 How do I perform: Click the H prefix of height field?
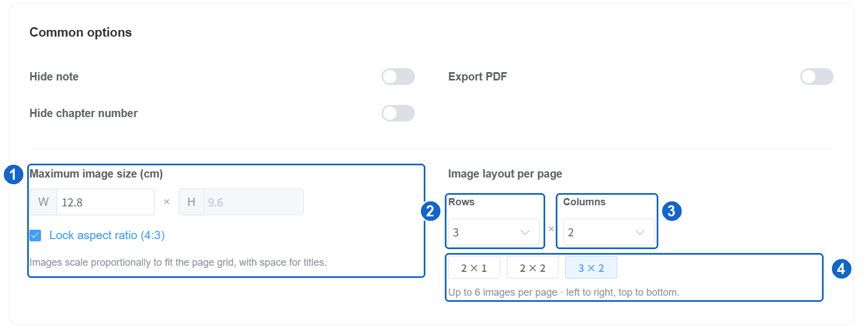click(x=191, y=202)
